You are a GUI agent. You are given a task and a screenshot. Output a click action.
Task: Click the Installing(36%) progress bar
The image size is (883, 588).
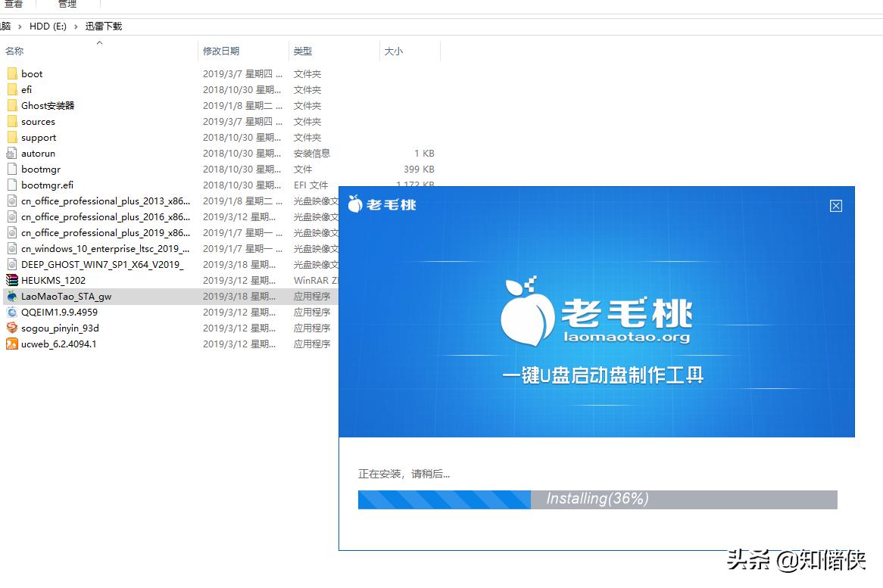point(598,499)
